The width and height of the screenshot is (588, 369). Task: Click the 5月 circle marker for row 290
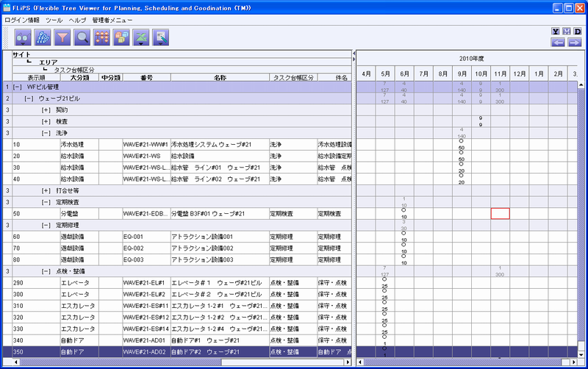coord(384,279)
